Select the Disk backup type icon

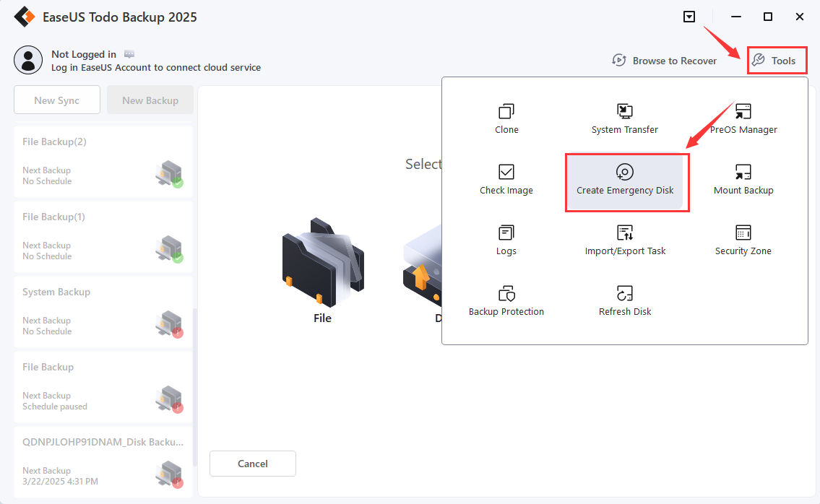[423, 264]
